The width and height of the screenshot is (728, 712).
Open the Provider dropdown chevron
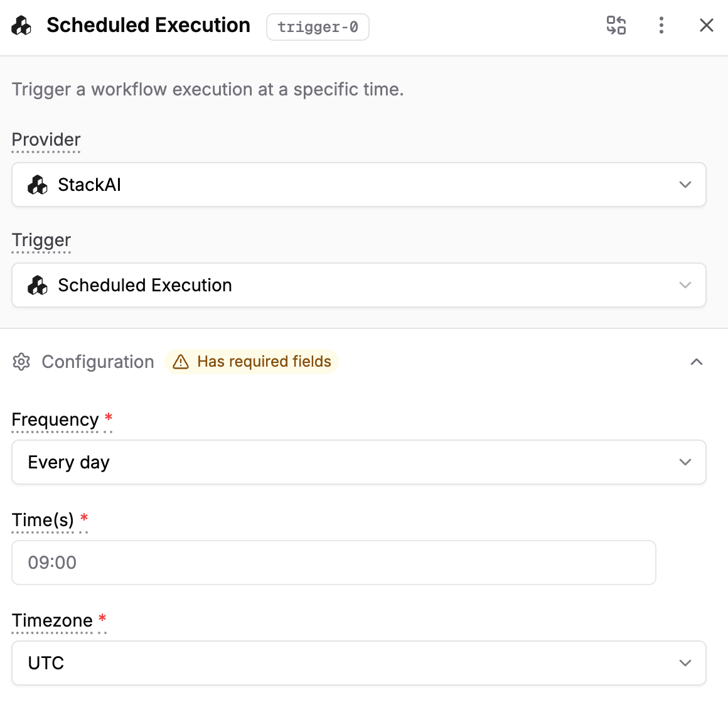click(685, 185)
